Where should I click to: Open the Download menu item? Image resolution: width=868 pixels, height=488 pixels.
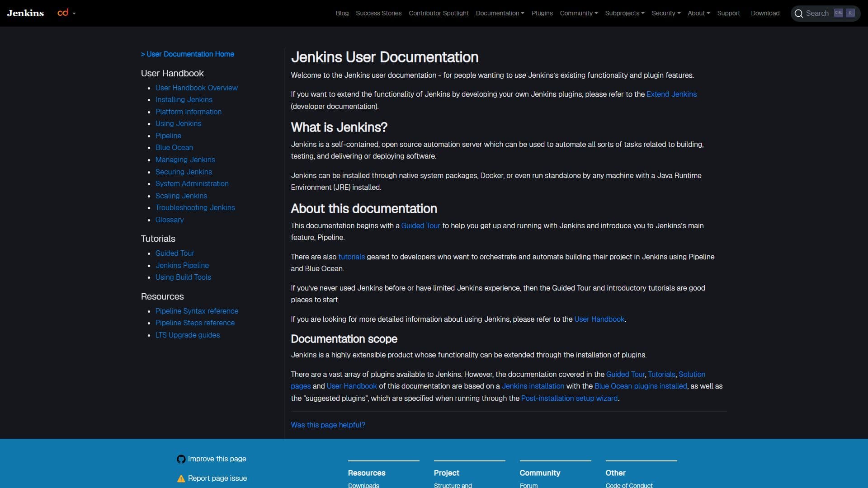(765, 13)
